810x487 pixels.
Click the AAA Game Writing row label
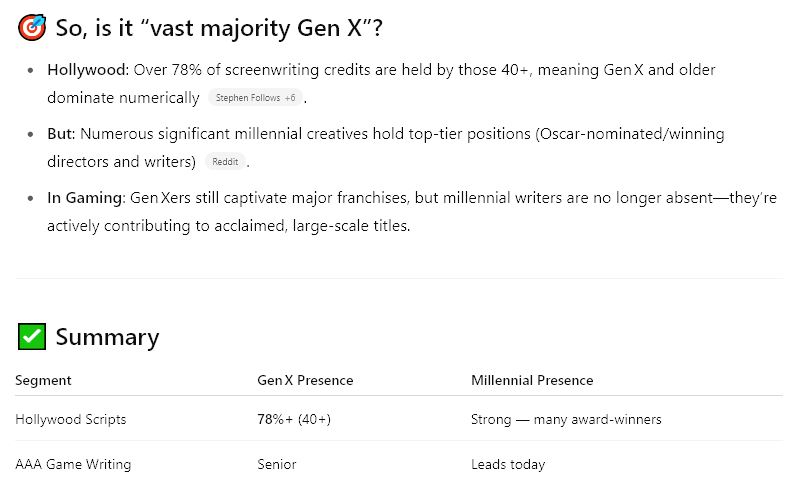(73, 464)
